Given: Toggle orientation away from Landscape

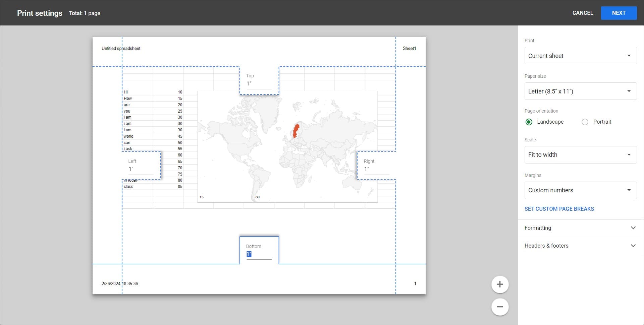Looking at the screenshot, I should coord(585,122).
